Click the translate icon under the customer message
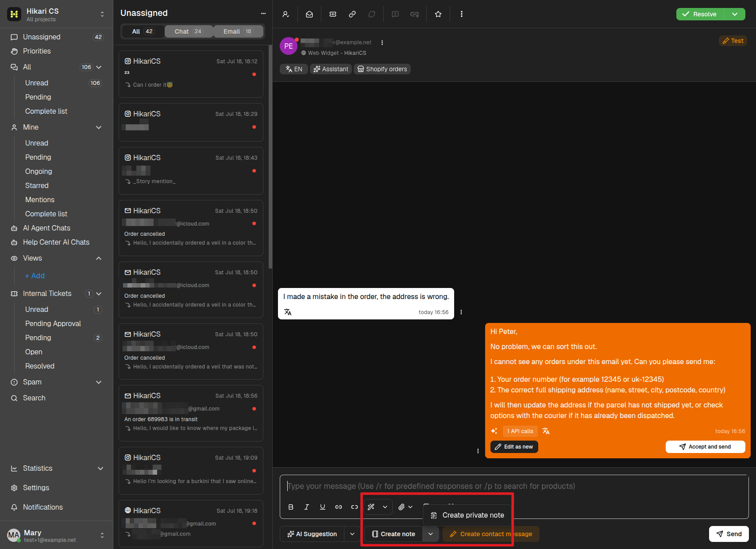 click(288, 312)
